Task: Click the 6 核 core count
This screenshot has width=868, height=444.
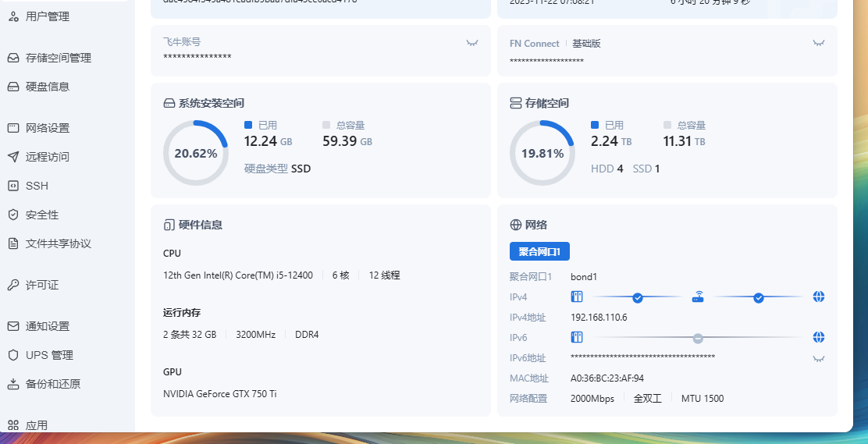Action: [341, 275]
